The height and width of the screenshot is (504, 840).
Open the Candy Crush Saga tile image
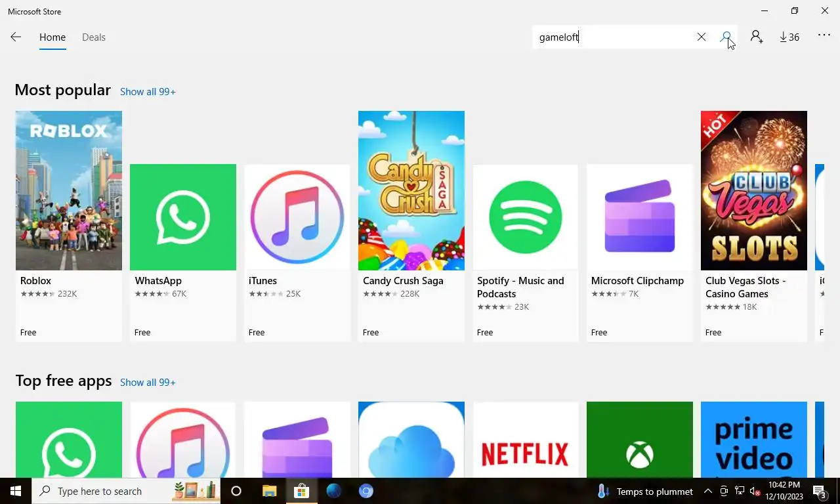click(x=411, y=190)
